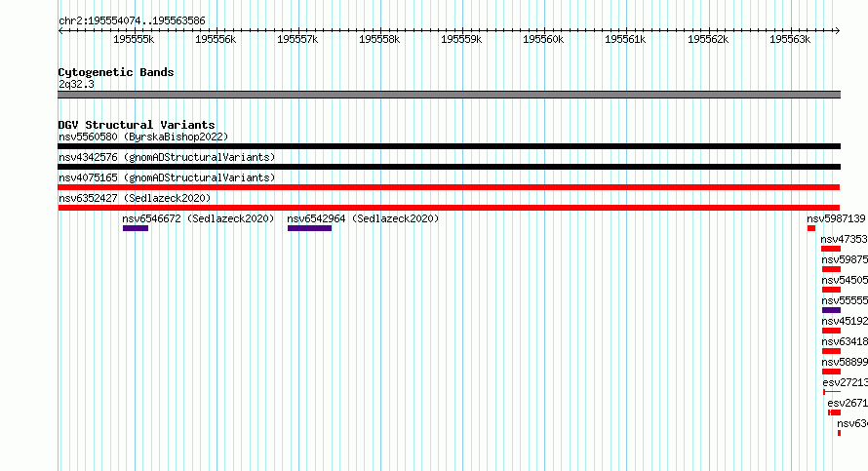
Task: Select the nsv47353 variant label
Action: tap(845, 239)
